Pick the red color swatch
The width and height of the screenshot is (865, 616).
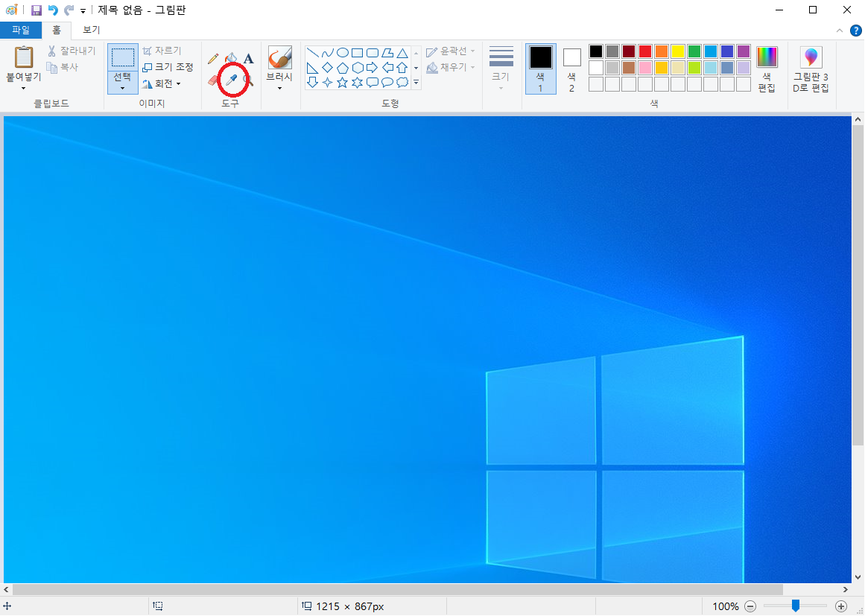[645, 52]
